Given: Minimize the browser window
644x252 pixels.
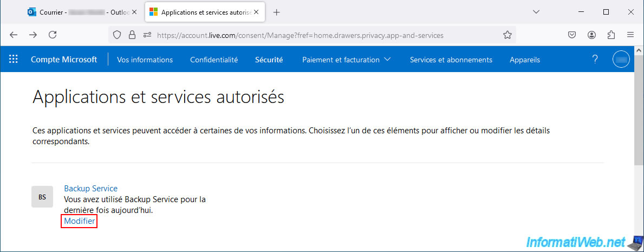Looking at the screenshot, I should coord(581,12).
